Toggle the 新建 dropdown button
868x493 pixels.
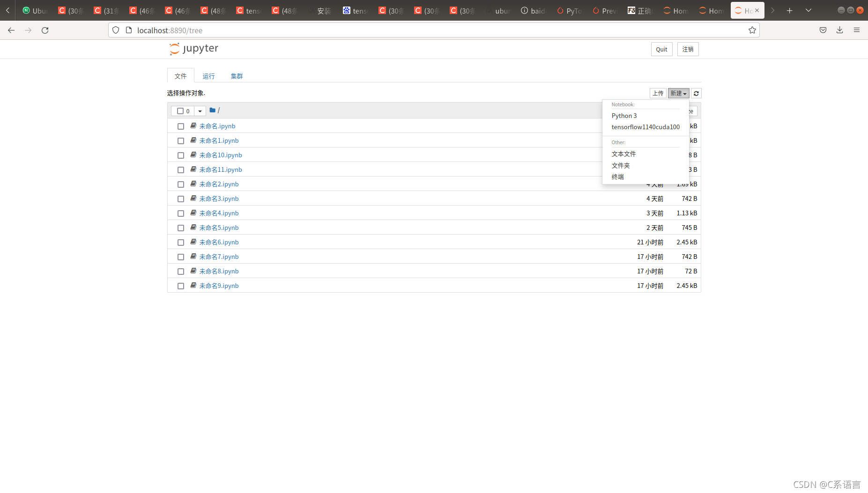(678, 94)
